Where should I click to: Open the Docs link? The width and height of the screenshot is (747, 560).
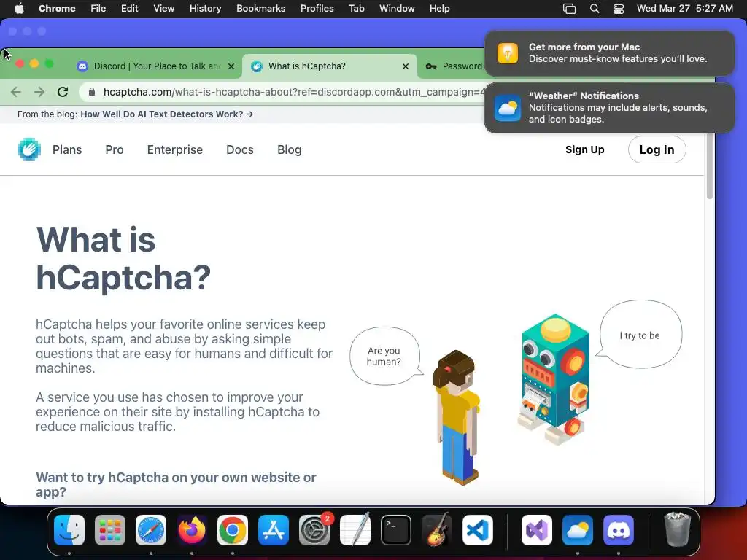239,149
